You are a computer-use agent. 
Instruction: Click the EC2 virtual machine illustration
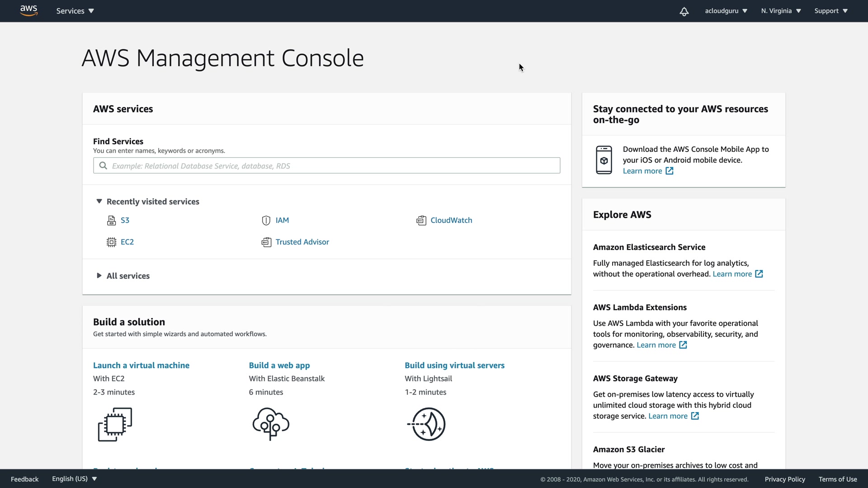point(115,424)
